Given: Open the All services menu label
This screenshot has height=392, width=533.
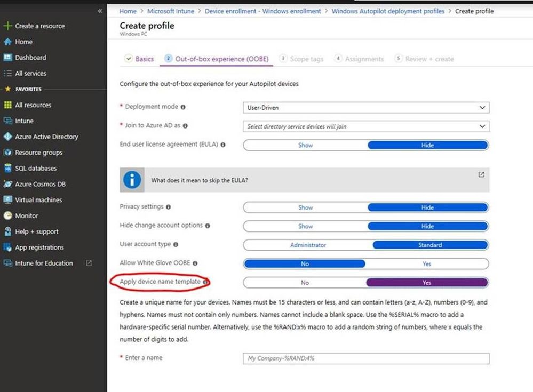Looking at the screenshot, I should (30, 74).
